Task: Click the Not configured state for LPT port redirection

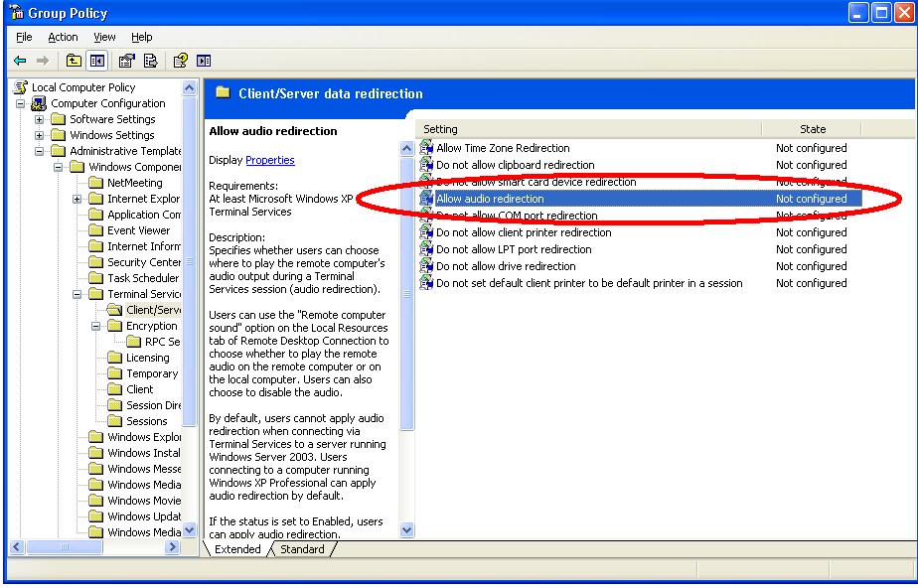Action: click(x=812, y=249)
